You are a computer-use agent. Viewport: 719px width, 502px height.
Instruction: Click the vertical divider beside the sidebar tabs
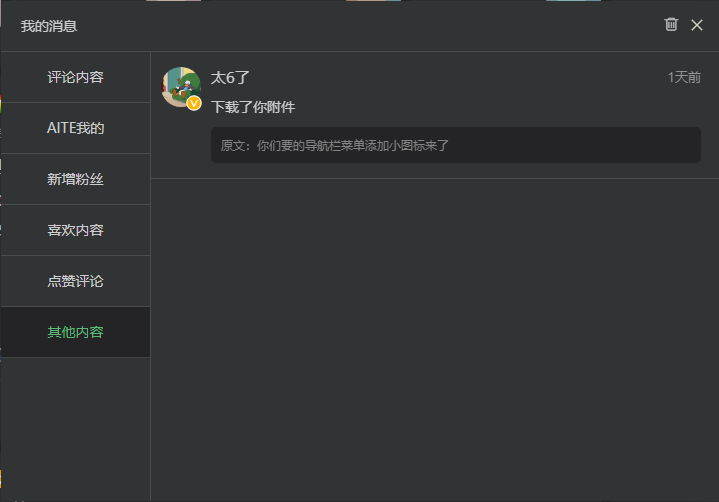pos(150,276)
